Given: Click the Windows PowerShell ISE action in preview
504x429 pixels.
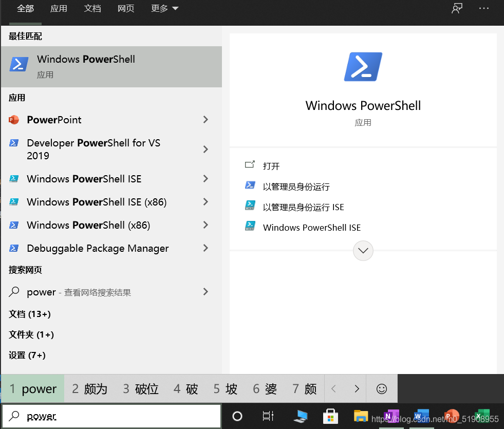Looking at the screenshot, I should click(x=311, y=228).
